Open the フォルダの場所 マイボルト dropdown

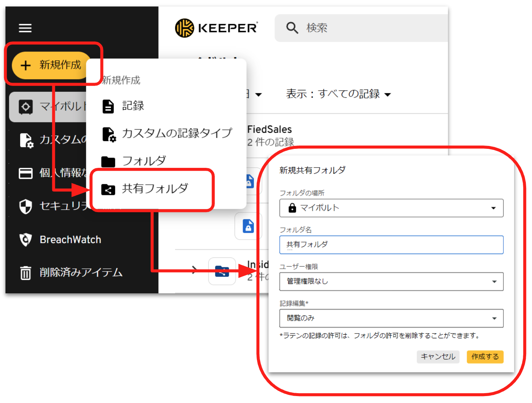(x=391, y=208)
